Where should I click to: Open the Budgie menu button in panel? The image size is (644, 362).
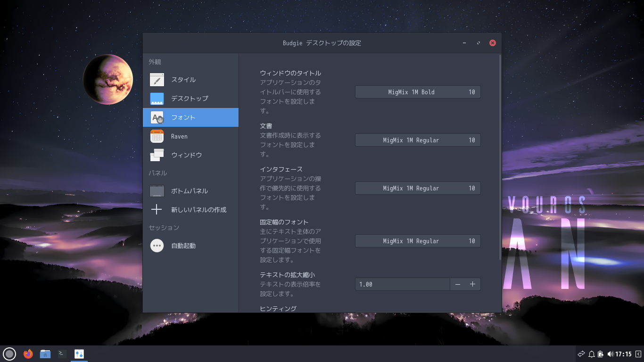point(9,354)
